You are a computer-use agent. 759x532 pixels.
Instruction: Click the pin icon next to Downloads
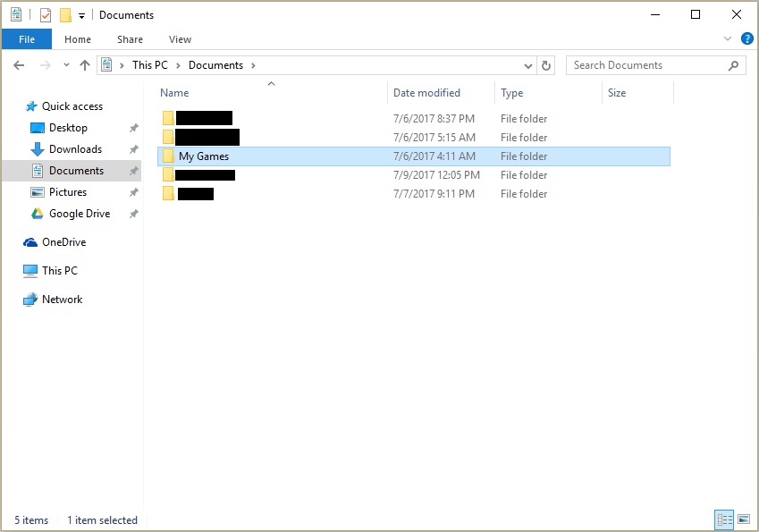tap(134, 149)
